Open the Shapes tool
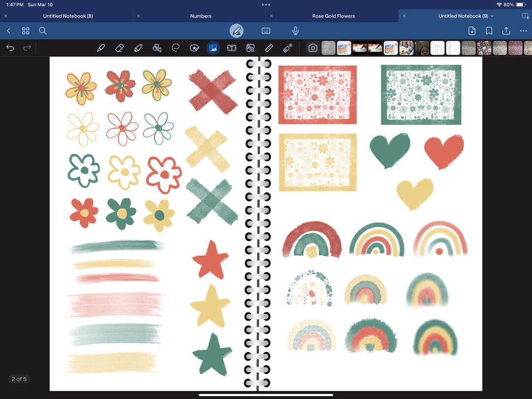 click(157, 48)
